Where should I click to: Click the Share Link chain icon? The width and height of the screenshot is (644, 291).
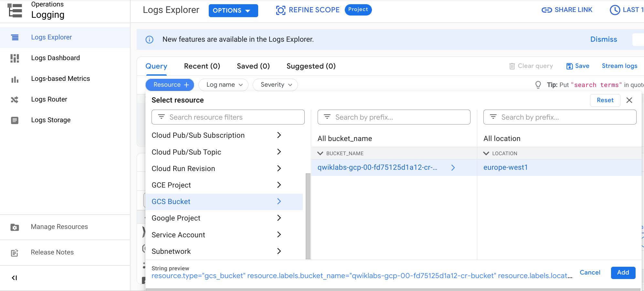[547, 10]
